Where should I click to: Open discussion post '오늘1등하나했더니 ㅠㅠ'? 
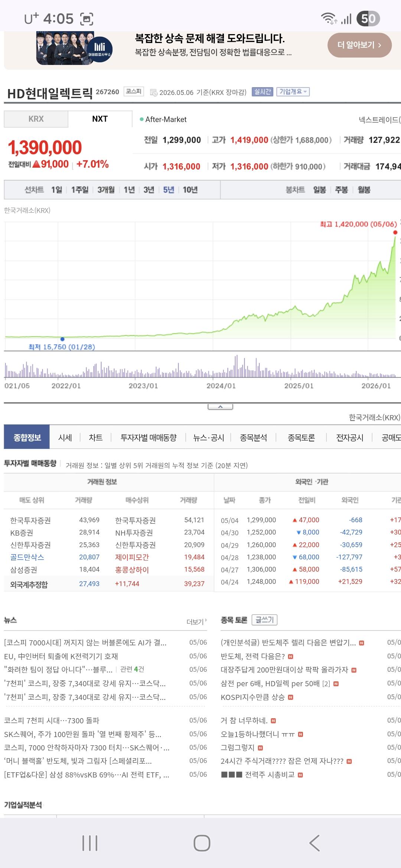pyautogui.click(x=257, y=734)
